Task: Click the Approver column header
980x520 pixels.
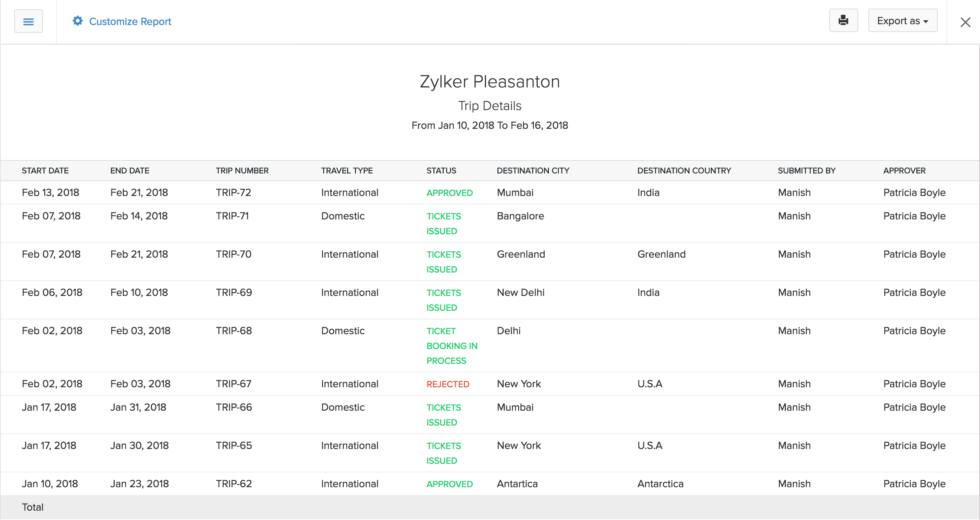Action: (x=904, y=171)
